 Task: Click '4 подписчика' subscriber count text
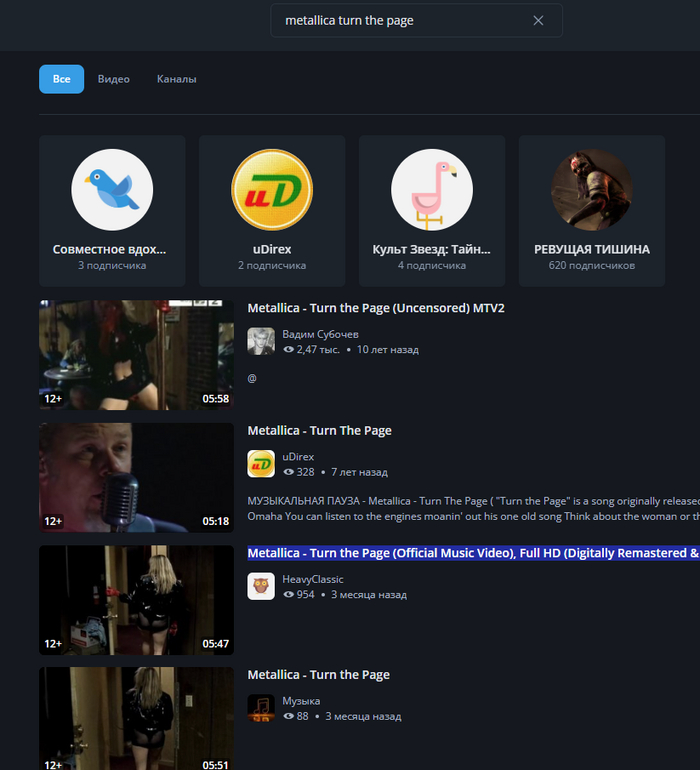tap(432, 266)
